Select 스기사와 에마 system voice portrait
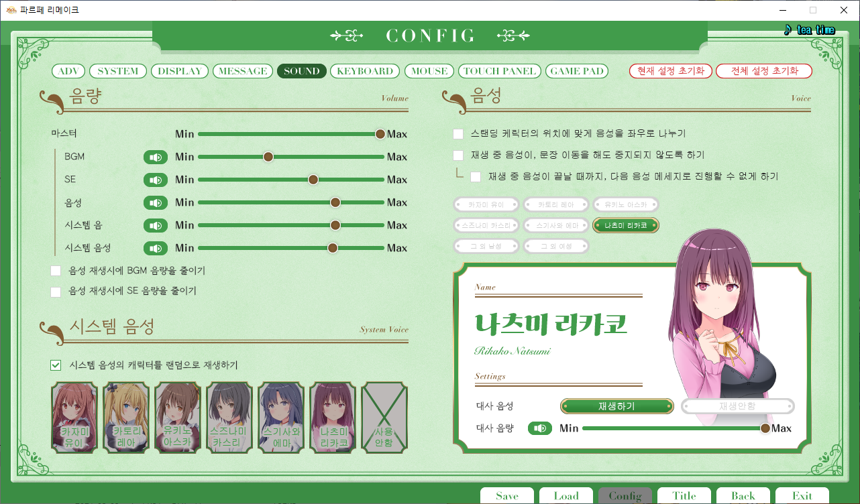The image size is (860, 504). [x=281, y=418]
